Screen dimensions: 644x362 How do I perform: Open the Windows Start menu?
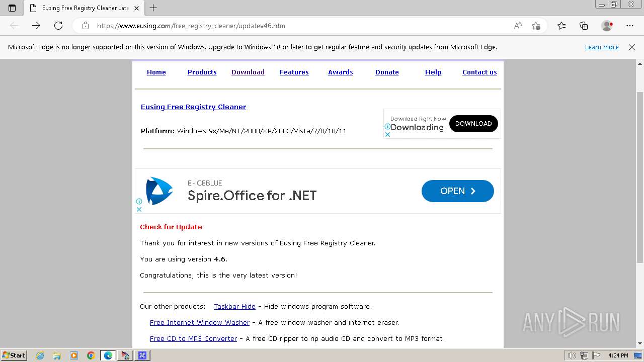click(x=14, y=355)
